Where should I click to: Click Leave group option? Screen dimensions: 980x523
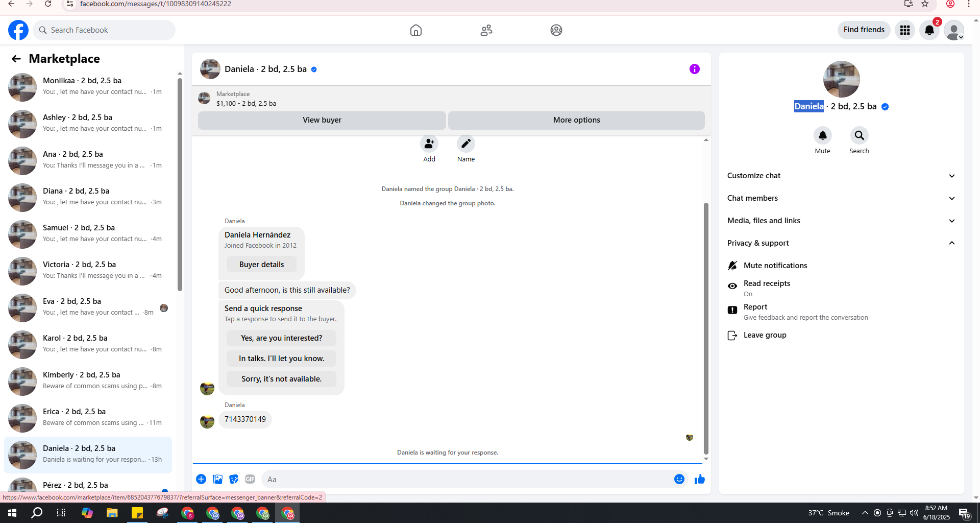841,335
